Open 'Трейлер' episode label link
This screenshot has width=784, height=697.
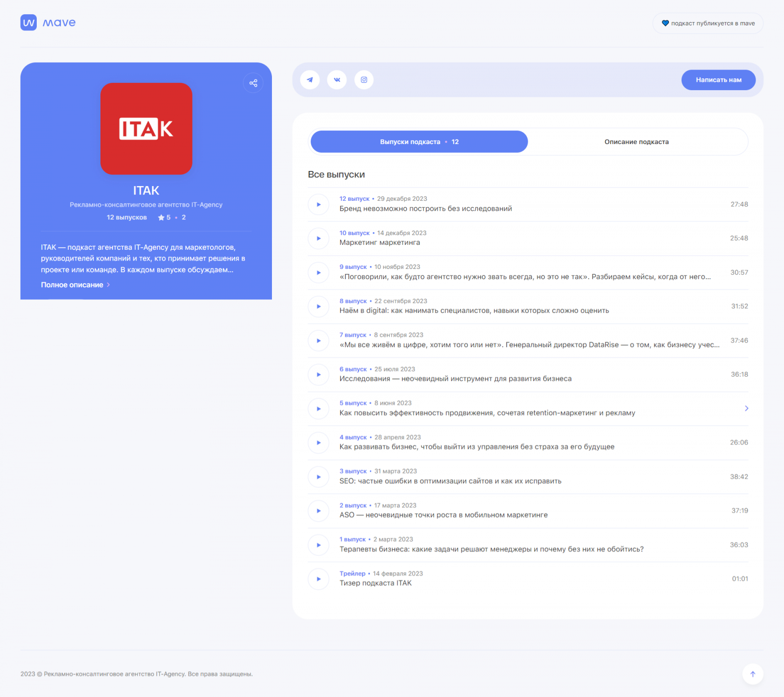click(x=352, y=574)
